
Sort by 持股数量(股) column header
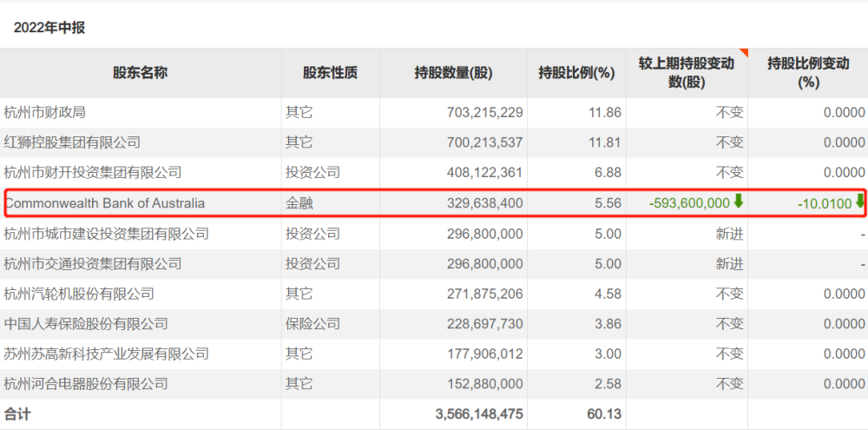(x=453, y=73)
